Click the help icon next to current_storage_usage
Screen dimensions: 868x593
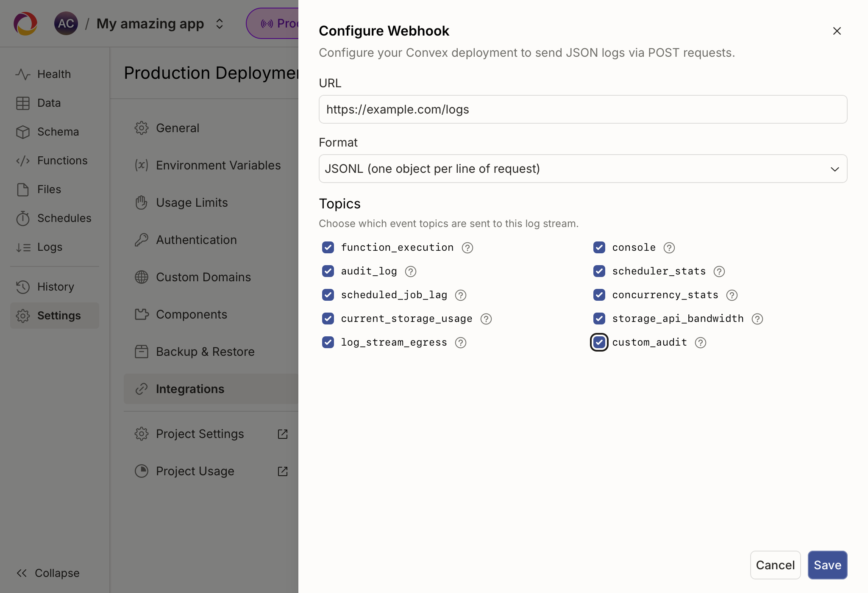(486, 319)
